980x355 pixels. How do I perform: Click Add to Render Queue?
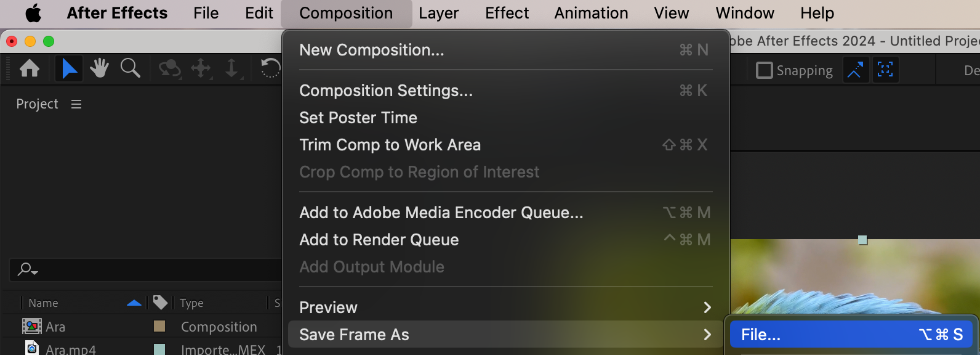tap(379, 240)
